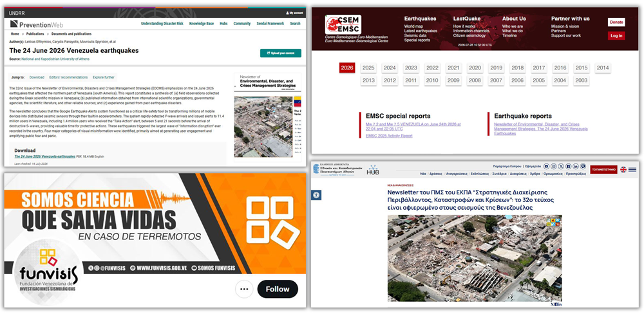Open EMSC 2025 Activity Report link
Viewport: 644px width, 314px height.
coord(389,136)
